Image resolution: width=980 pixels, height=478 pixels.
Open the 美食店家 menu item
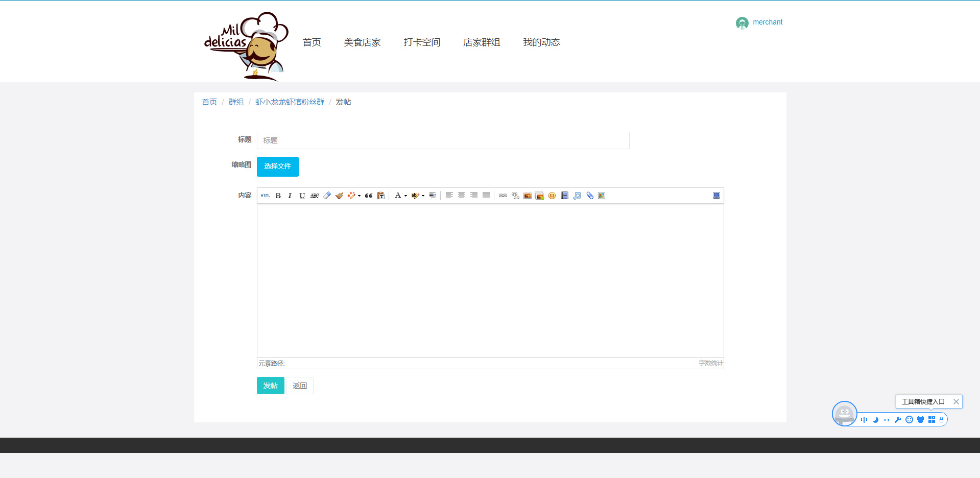pyautogui.click(x=362, y=42)
